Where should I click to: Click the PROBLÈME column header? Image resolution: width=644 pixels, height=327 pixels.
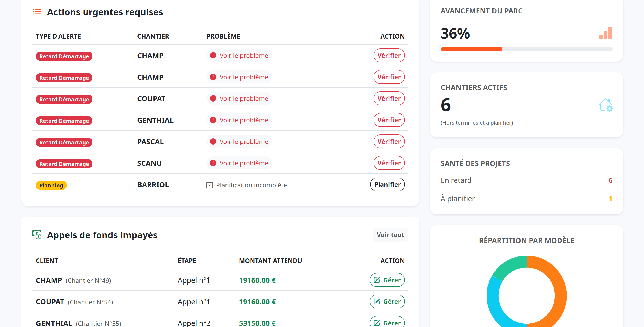pos(223,36)
